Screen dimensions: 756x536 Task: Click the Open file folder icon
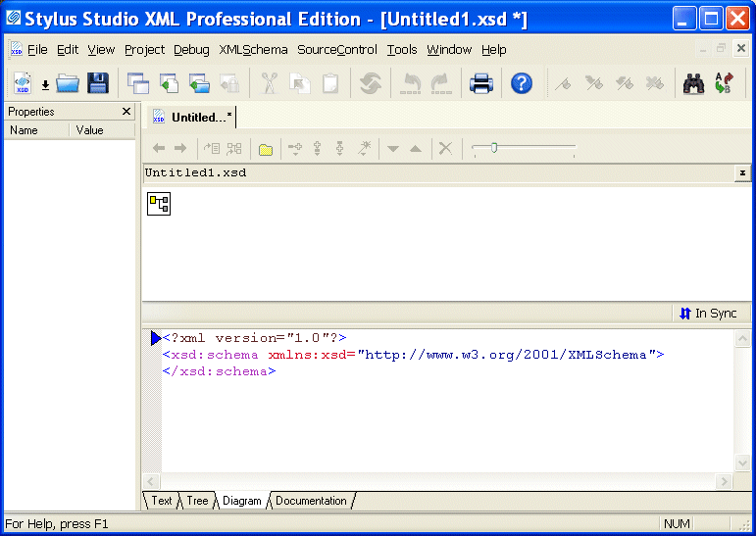68,84
